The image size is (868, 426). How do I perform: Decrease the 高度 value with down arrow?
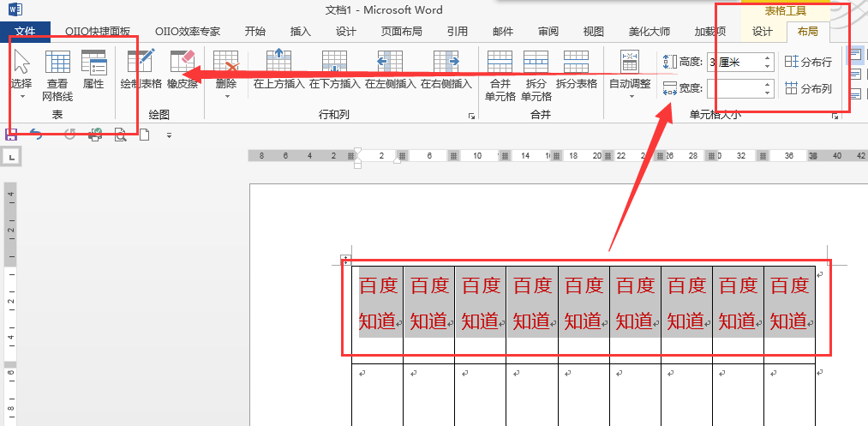pyautogui.click(x=767, y=66)
